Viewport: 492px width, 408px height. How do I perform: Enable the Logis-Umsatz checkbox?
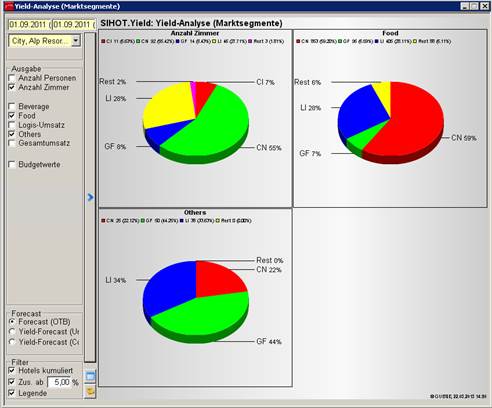(x=12, y=125)
